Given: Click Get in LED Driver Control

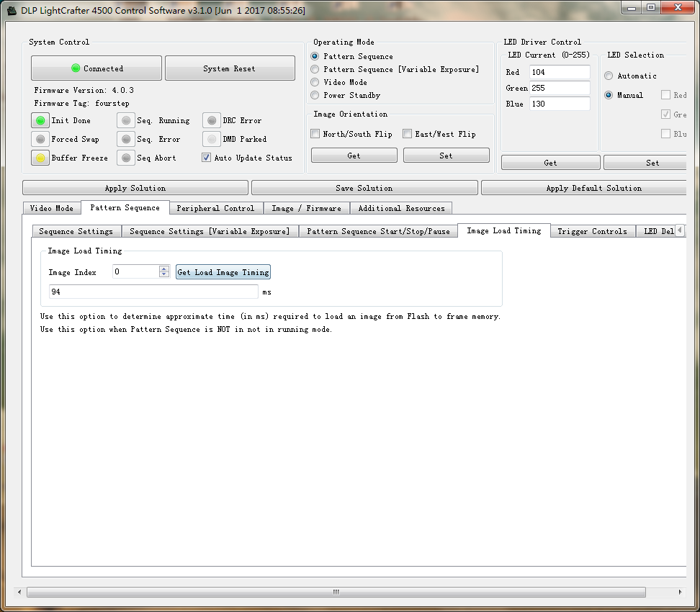Looking at the screenshot, I should 550,163.
